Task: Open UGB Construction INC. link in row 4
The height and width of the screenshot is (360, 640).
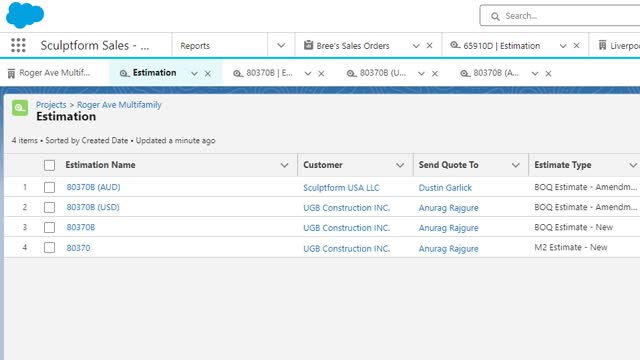Action: click(x=347, y=249)
